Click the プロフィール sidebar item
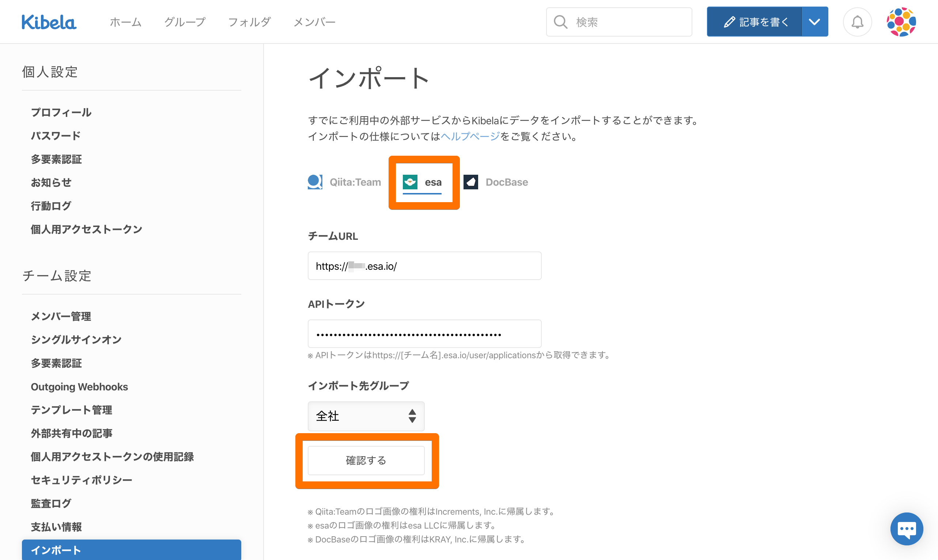Image resolution: width=938 pixels, height=560 pixels. pos(61,111)
